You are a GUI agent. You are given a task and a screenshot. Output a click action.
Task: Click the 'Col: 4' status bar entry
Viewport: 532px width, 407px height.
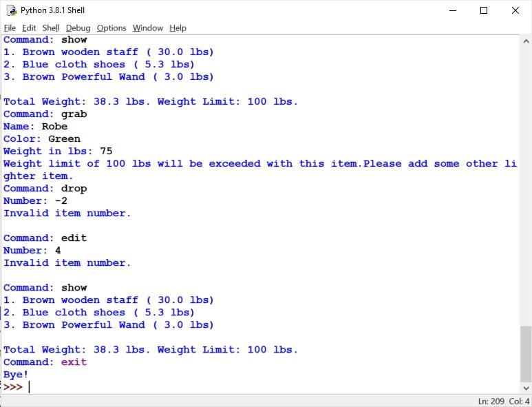point(519,401)
